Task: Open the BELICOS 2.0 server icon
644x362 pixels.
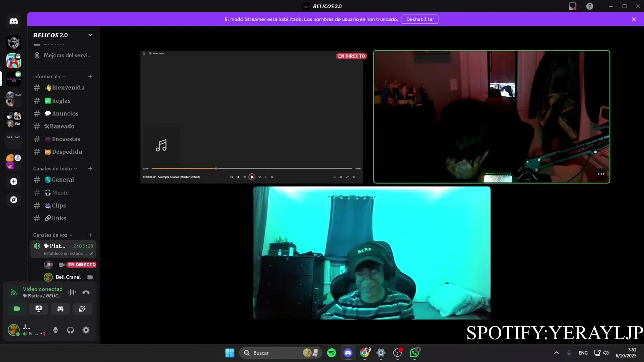Action: (x=14, y=78)
